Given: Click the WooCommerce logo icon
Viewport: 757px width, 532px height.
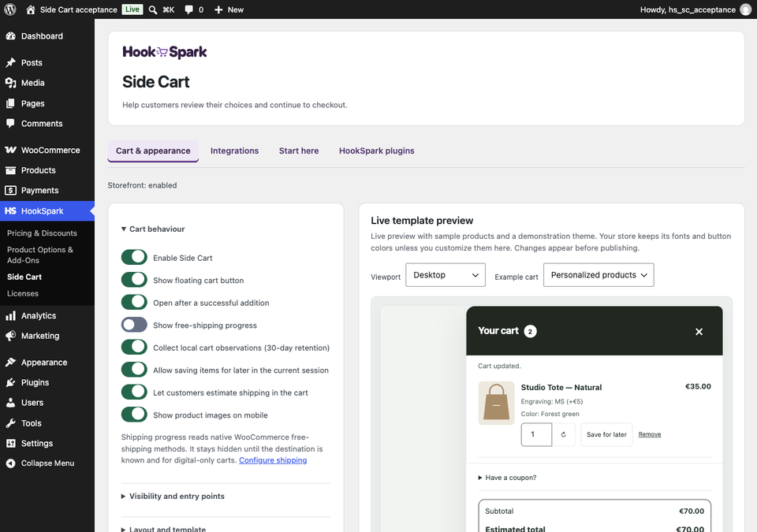Looking at the screenshot, I should tap(10, 150).
